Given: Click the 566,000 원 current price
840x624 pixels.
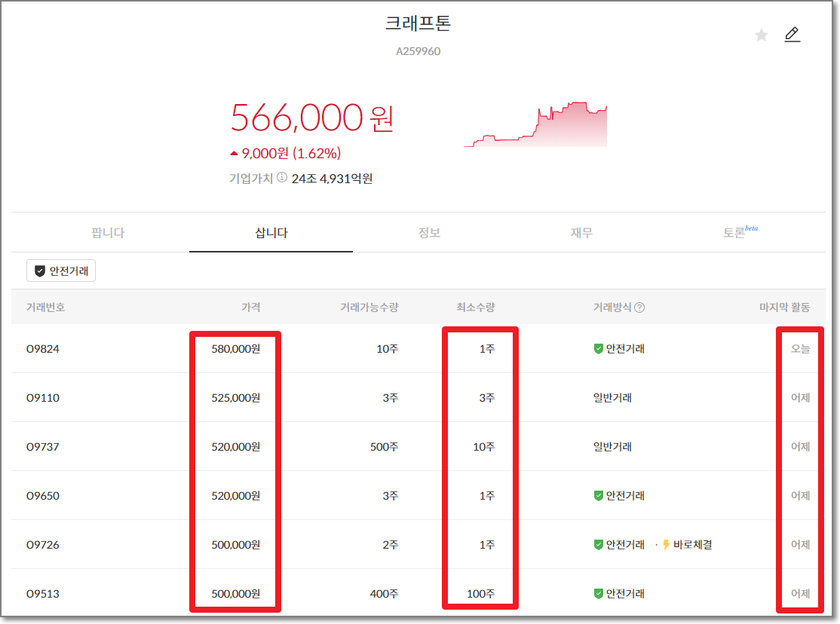Looking at the screenshot, I should pos(312,118).
